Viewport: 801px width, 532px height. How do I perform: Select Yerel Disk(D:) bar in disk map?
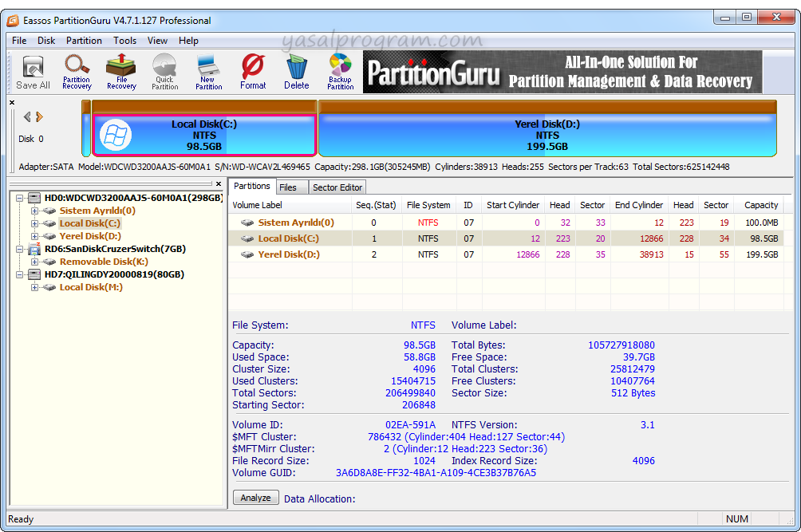pos(547,136)
